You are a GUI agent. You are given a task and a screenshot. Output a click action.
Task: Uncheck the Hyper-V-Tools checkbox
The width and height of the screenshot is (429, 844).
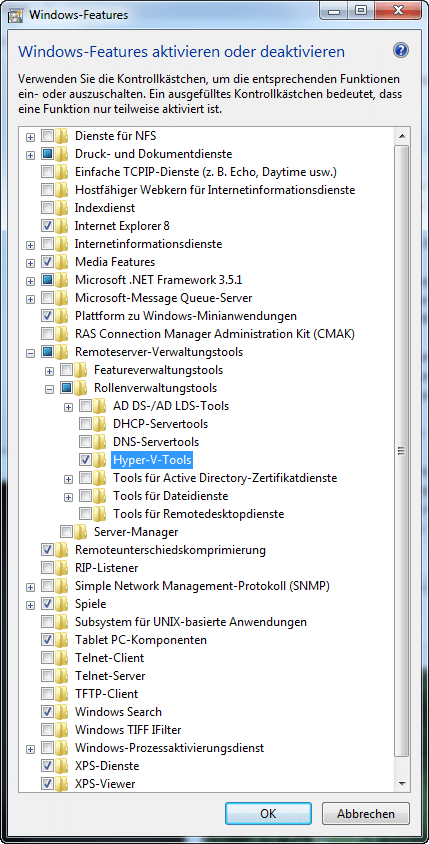pyautogui.click(x=86, y=460)
